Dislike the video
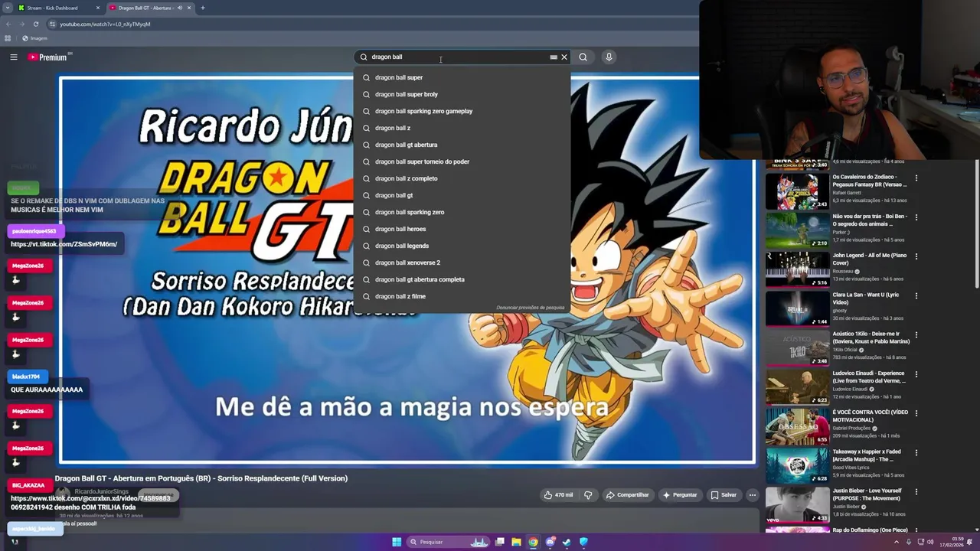The height and width of the screenshot is (551, 980). 588,495
